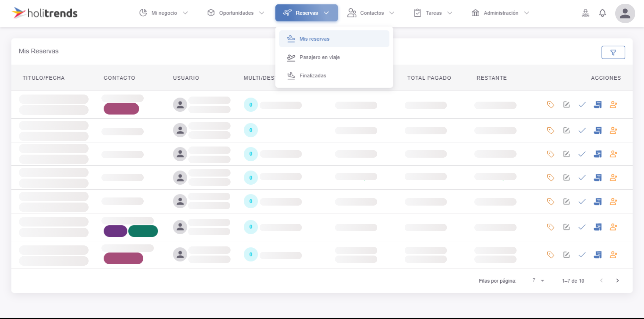644x319 pixels.
Task: Click the pink contact badge in first row
Action: click(121, 109)
